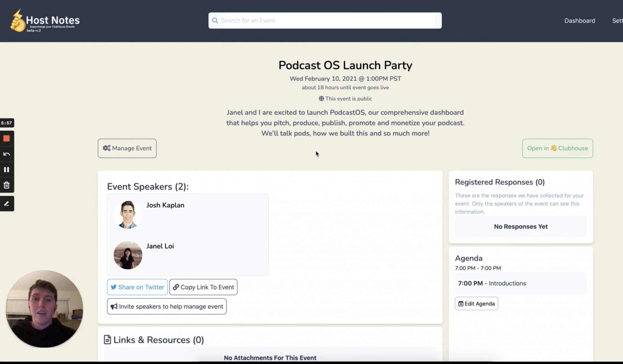This screenshot has width=623, height=364.
Task: Click the No Responses Yet box
Action: (x=521, y=226)
